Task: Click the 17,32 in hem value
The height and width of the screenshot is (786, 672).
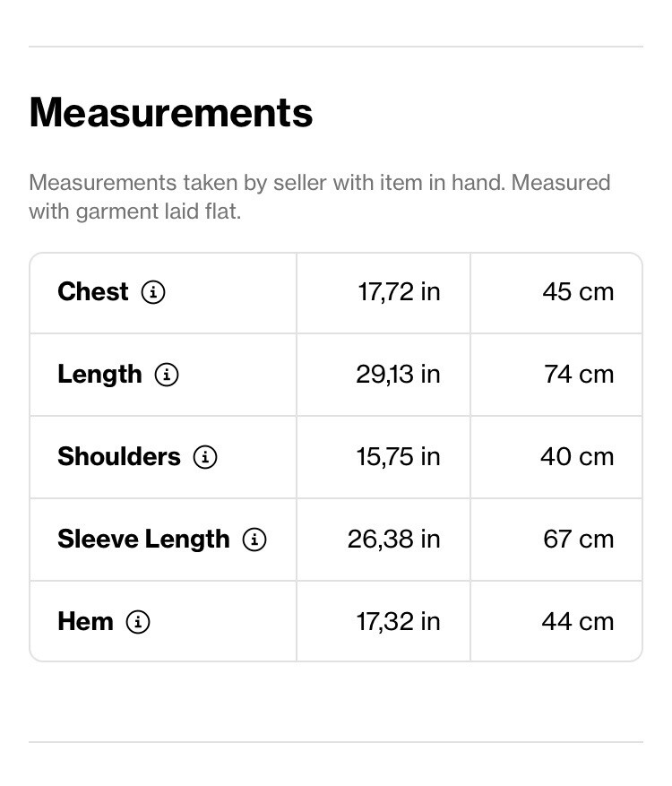Action: (x=398, y=622)
